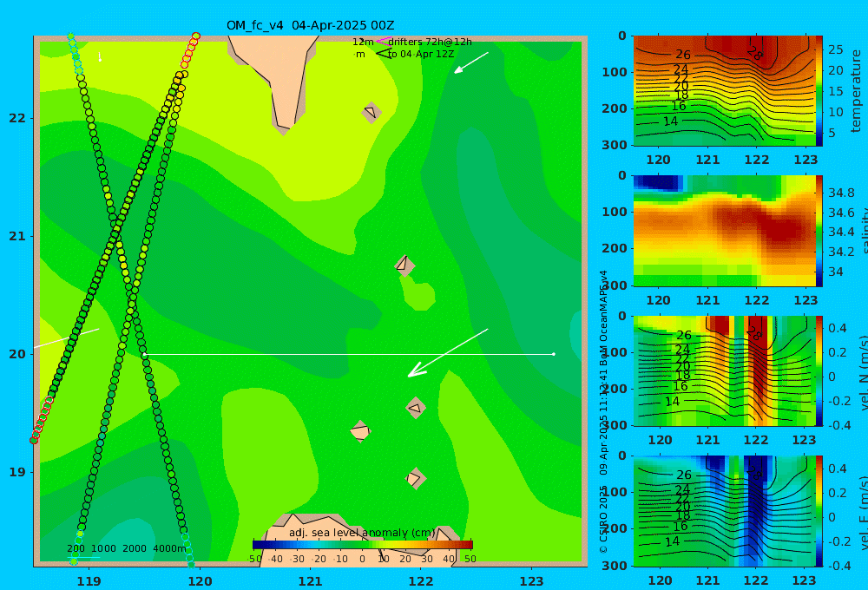Click the white transect line along 20N

pos(349,354)
